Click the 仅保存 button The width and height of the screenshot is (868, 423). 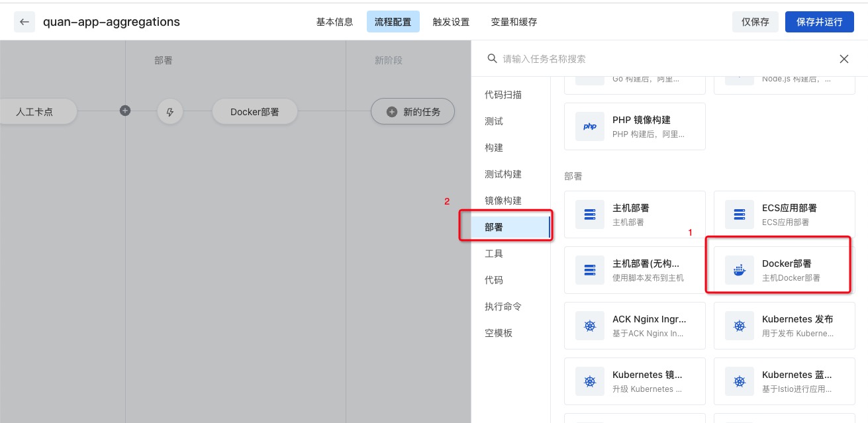click(755, 22)
